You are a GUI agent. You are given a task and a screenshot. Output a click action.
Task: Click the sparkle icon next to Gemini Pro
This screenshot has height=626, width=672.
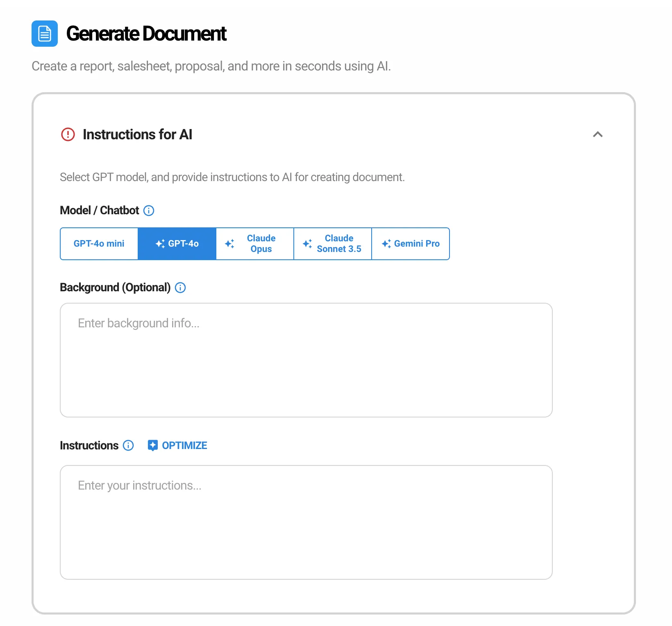(386, 243)
